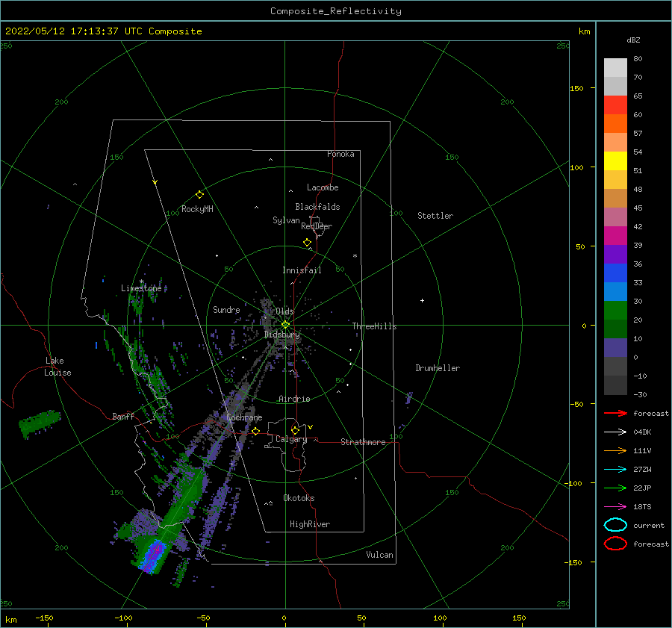This screenshot has height=628, width=672.
Task: Click the Limestone label
Action: click(141, 288)
